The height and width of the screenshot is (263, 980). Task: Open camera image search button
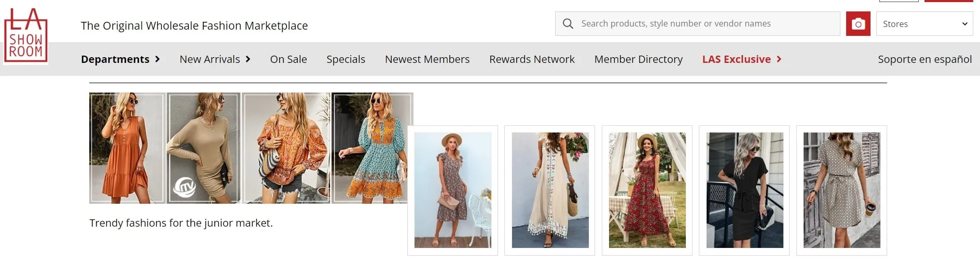coord(858,24)
